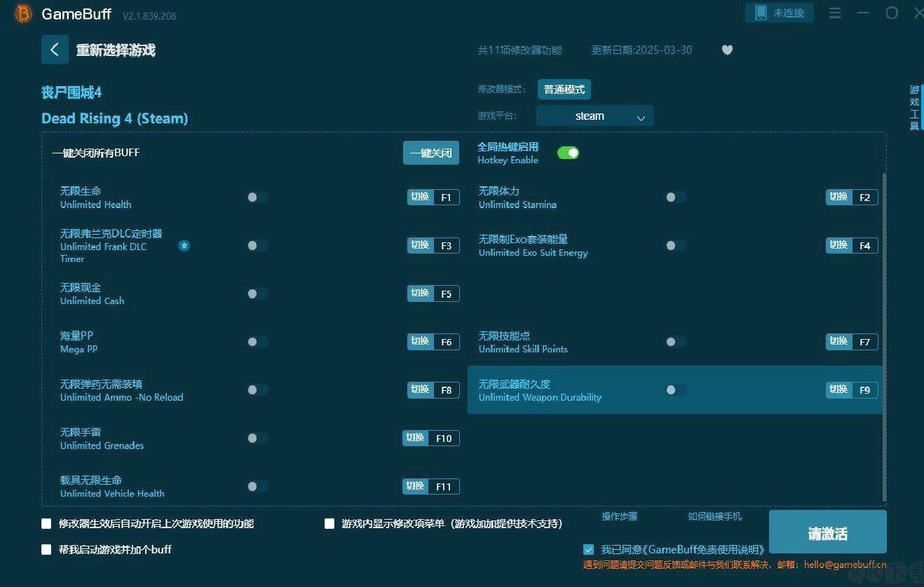
Task: Toggle Unlimited Health switch
Action: (x=257, y=198)
